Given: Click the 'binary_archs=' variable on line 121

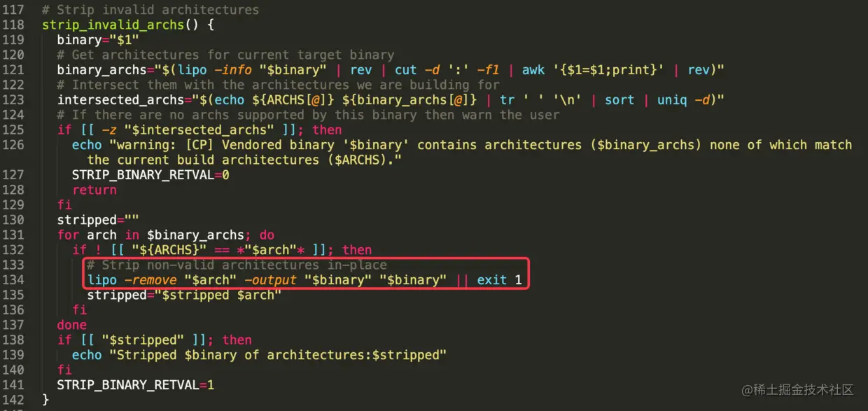Looking at the screenshot, I should coord(105,70).
